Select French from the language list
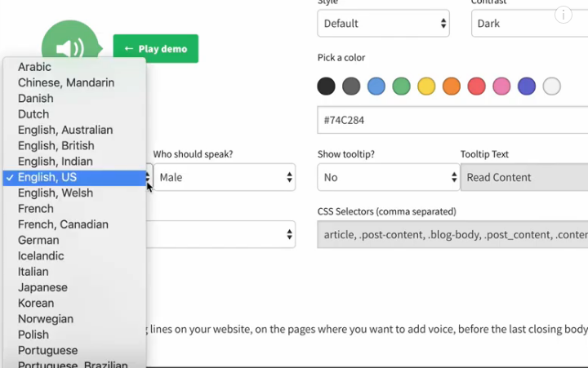Image resolution: width=588 pixels, height=368 pixels. (x=74, y=208)
